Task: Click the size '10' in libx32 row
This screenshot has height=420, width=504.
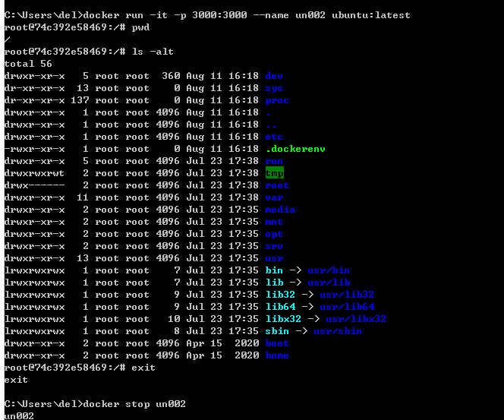Action: coord(174,319)
